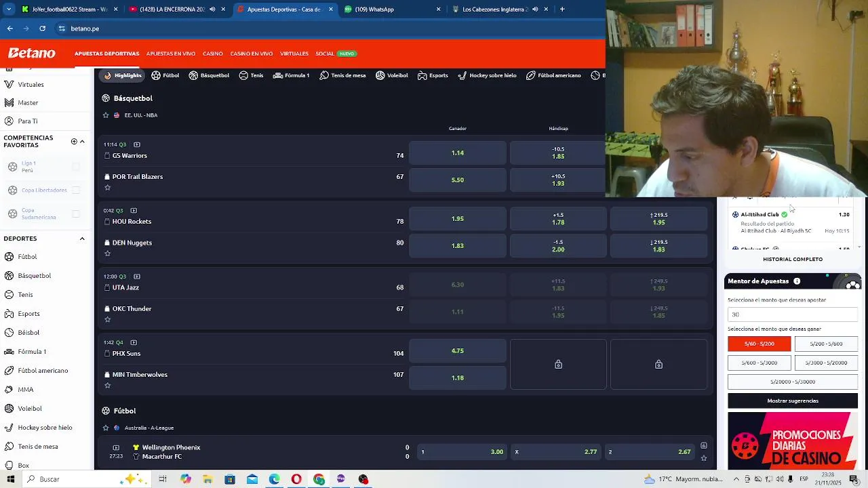Edit the bet amount field showing 30

(x=793, y=314)
